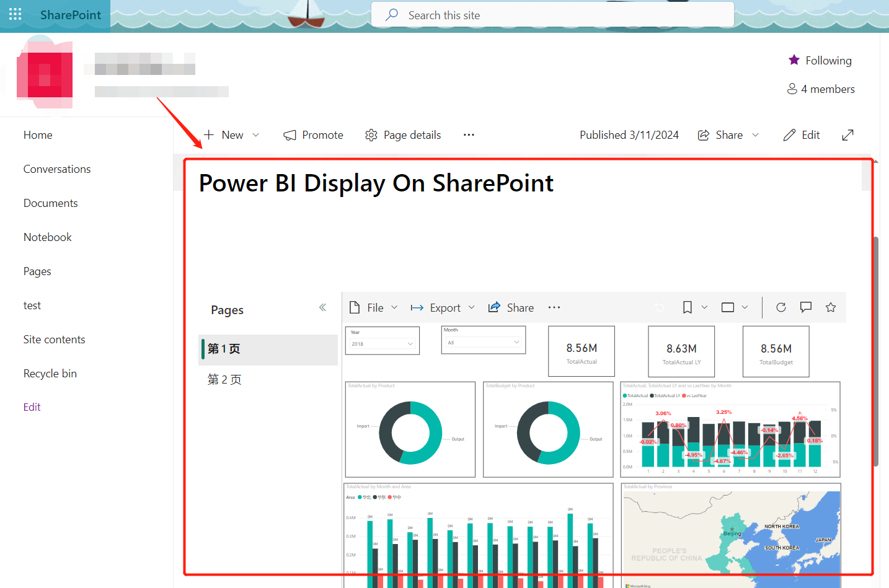This screenshot has height=588, width=889.
Task: Click the Edit button
Action: pyautogui.click(x=801, y=134)
